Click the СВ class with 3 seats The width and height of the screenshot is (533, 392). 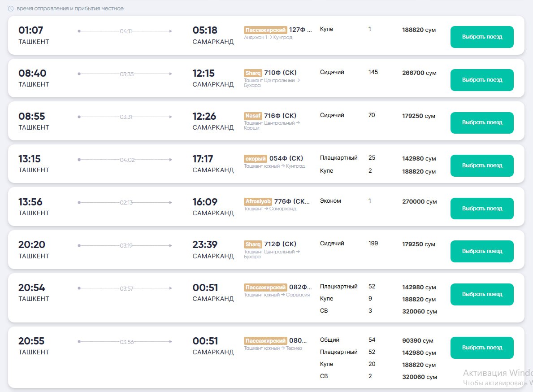click(x=324, y=311)
